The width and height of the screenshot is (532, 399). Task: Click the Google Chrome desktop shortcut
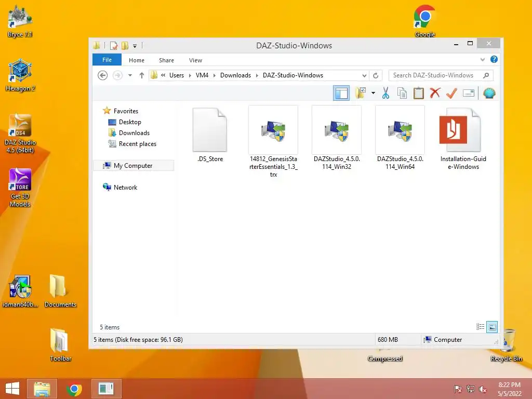point(425,21)
